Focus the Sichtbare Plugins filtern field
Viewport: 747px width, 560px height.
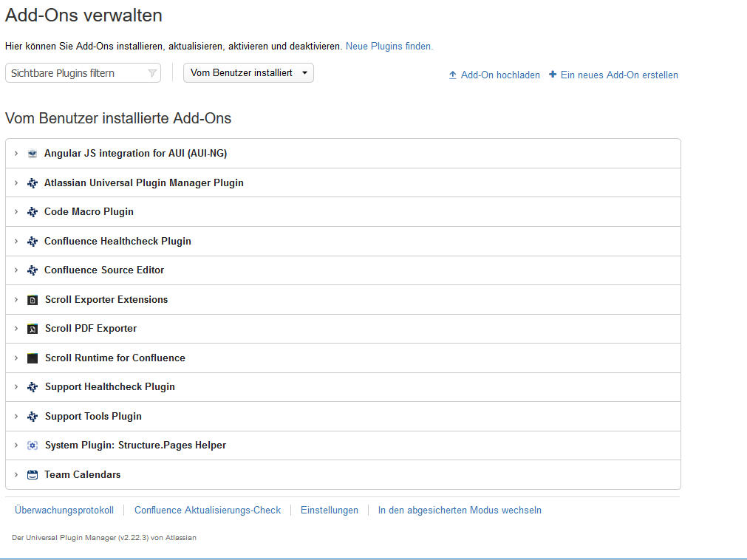(83, 73)
